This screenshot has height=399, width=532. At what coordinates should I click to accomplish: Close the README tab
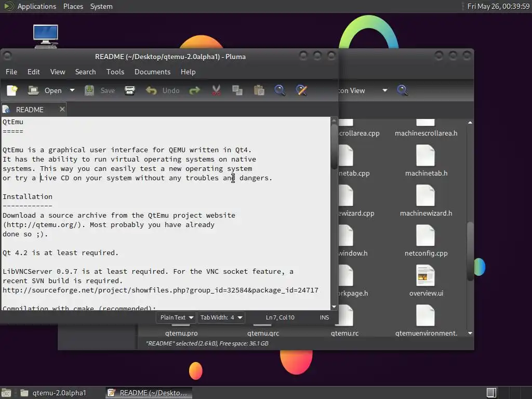pos(62,109)
